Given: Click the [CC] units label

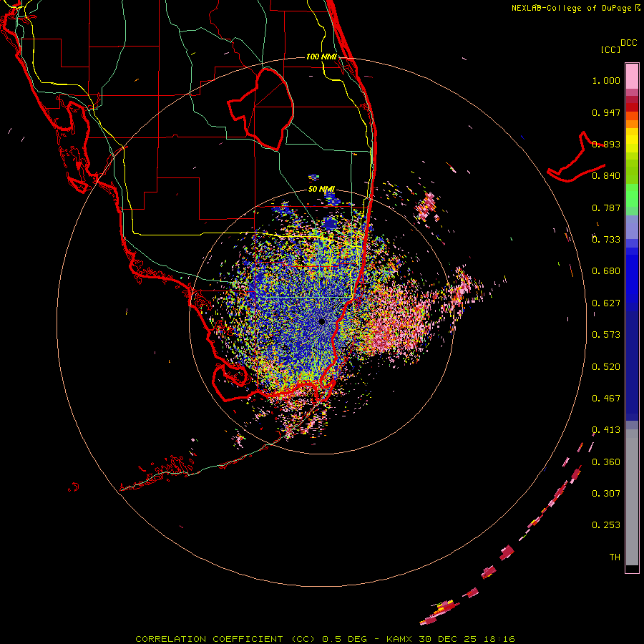Looking at the screenshot, I should click(x=611, y=49).
